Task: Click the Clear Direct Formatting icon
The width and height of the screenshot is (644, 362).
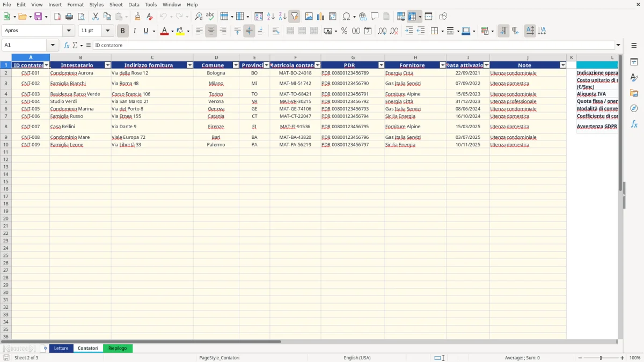Action: 149,17
